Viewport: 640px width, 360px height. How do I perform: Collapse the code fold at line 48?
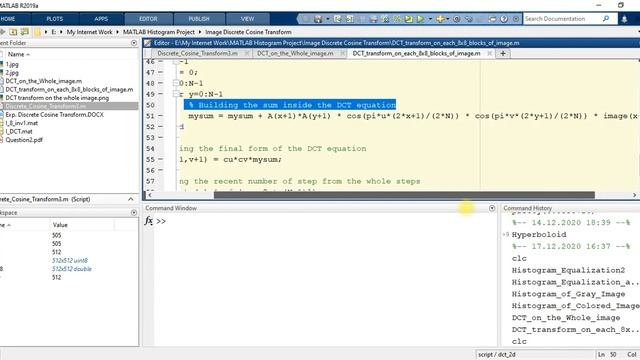tap(176, 83)
